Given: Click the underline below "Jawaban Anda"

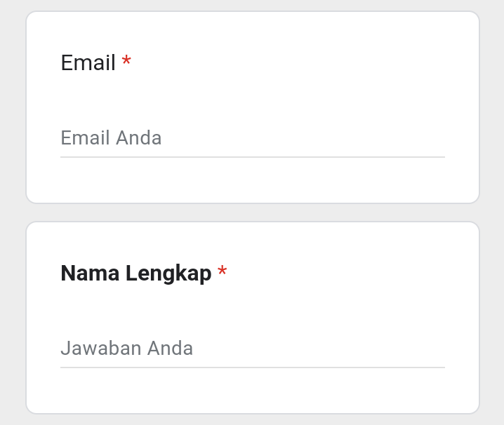Looking at the screenshot, I should click(x=252, y=367).
